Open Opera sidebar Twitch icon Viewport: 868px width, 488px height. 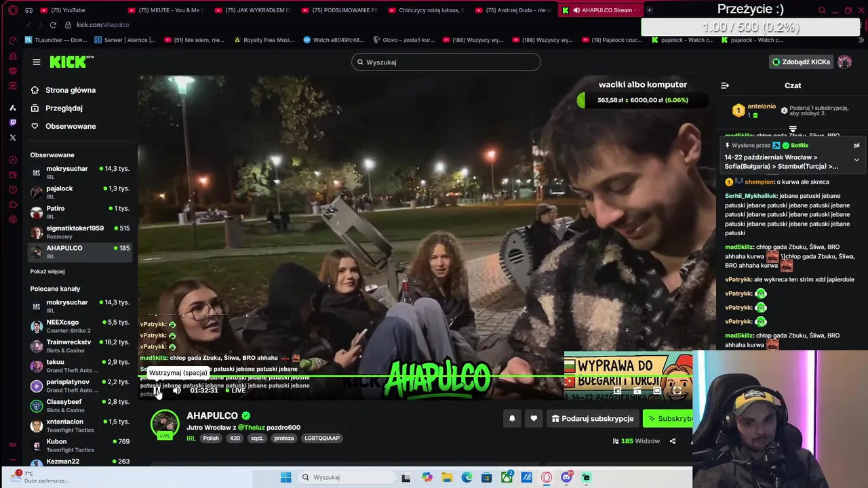coord(12,123)
